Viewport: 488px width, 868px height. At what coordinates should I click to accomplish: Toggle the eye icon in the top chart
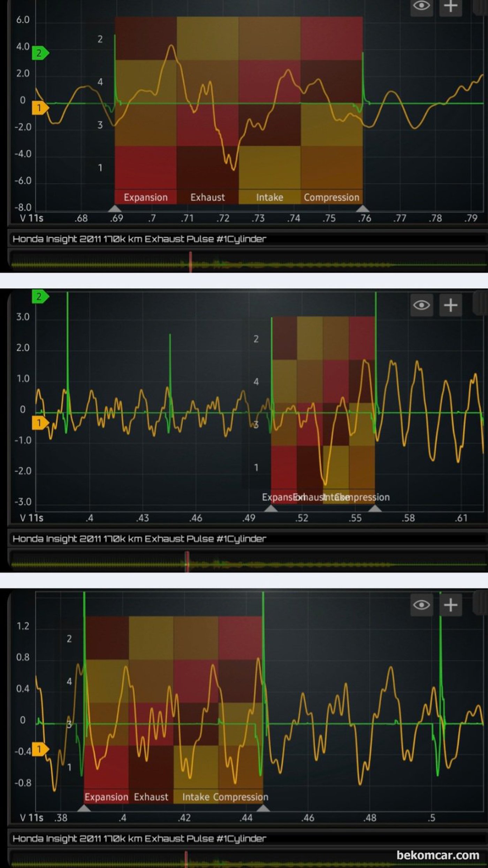pyautogui.click(x=421, y=6)
